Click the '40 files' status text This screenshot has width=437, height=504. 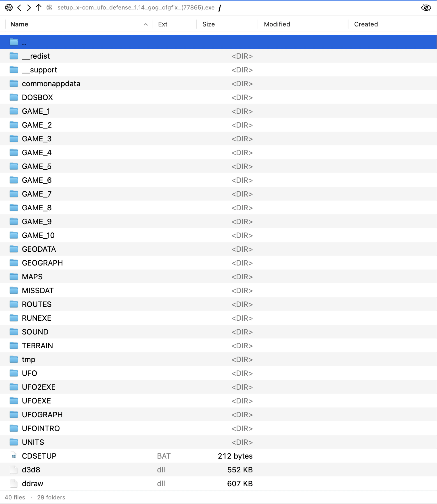(15, 497)
